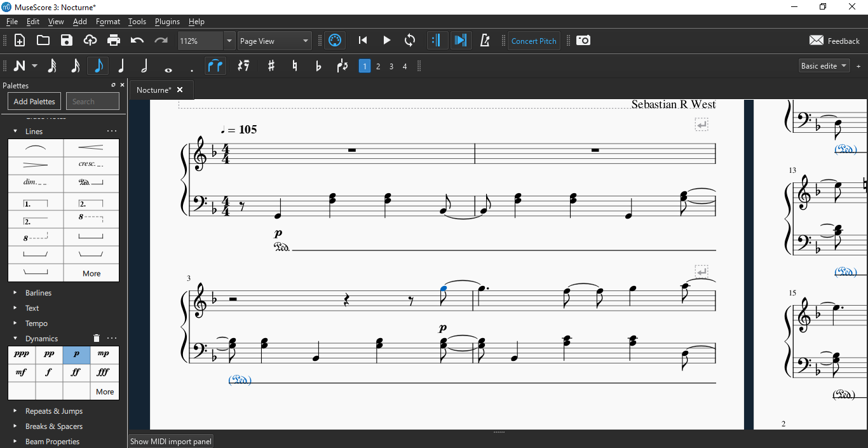The width and height of the screenshot is (868, 448).
Task: Toggle Concert Pitch display
Action: [x=534, y=41]
